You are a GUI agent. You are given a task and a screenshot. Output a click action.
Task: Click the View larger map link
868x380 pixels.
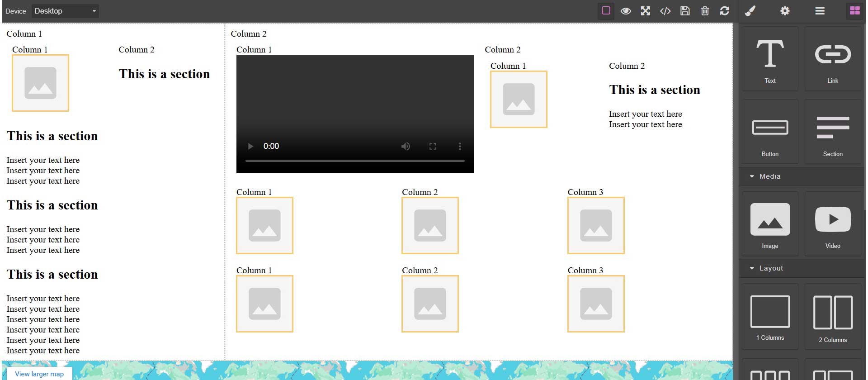39,374
